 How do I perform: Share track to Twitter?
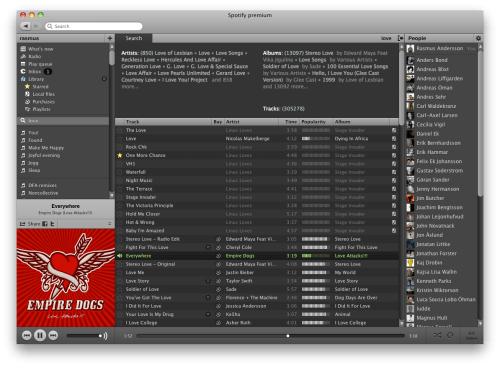click(52, 224)
